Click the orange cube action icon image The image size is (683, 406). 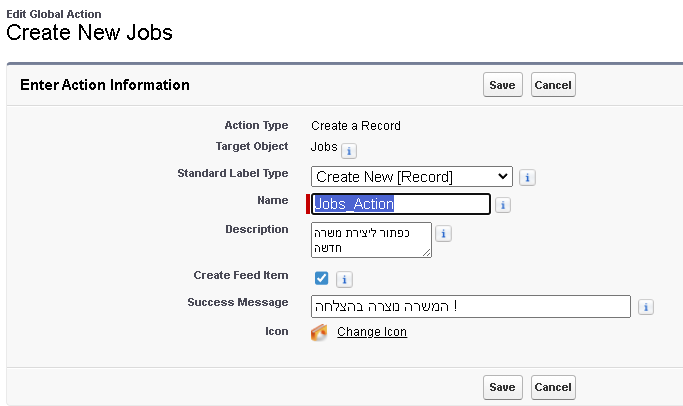pyautogui.click(x=319, y=332)
